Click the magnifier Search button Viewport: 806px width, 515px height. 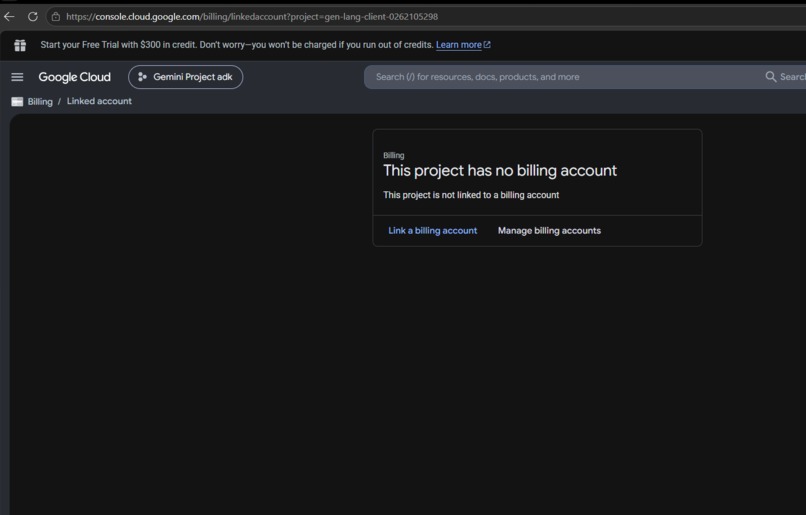pos(784,77)
